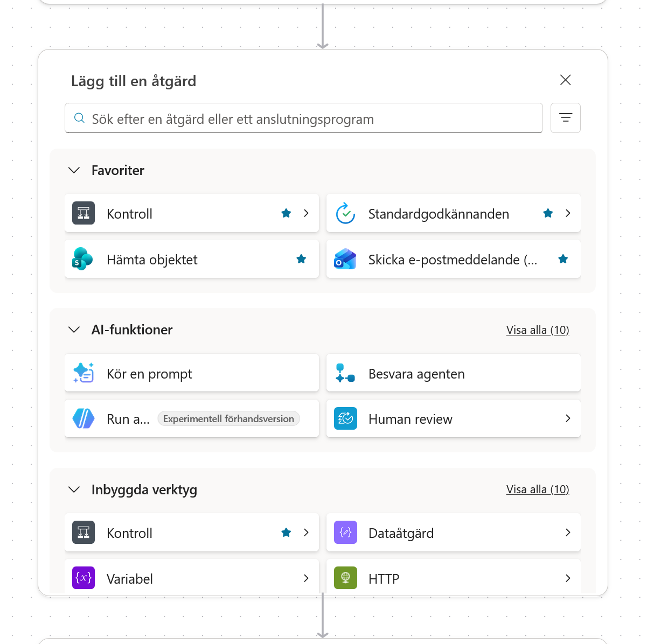
Task: Expand the Dataåtgärd chevron
Action: [x=568, y=533]
